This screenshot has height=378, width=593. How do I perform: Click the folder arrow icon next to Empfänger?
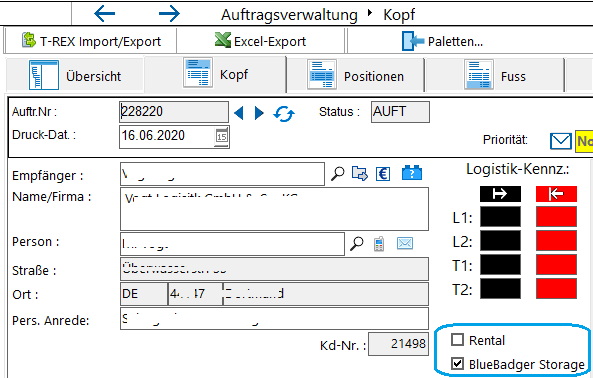(359, 174)
